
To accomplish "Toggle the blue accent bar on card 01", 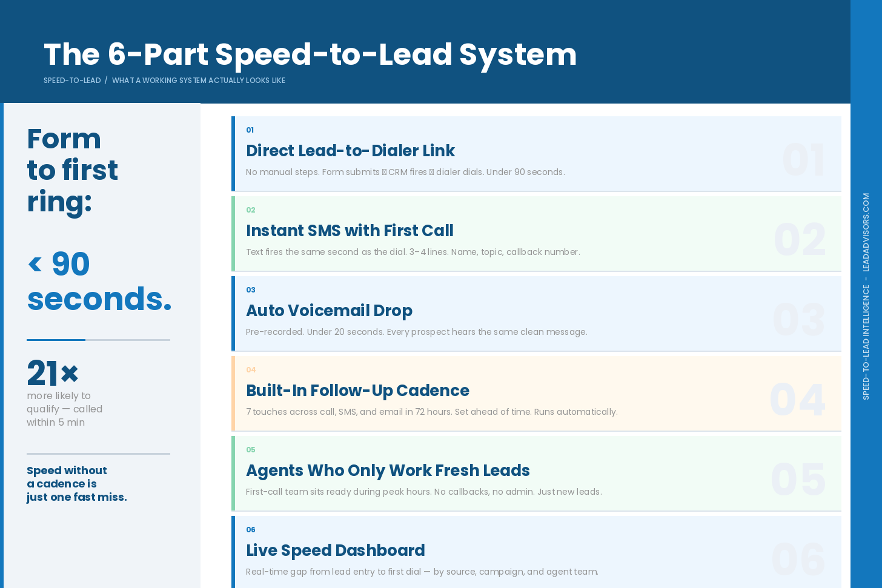I will (234, 154).
